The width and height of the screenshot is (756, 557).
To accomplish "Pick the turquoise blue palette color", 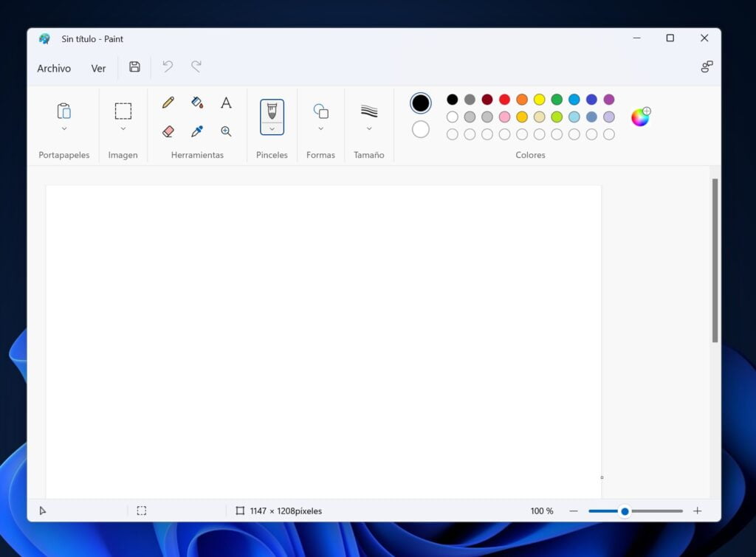I will 574,100.
